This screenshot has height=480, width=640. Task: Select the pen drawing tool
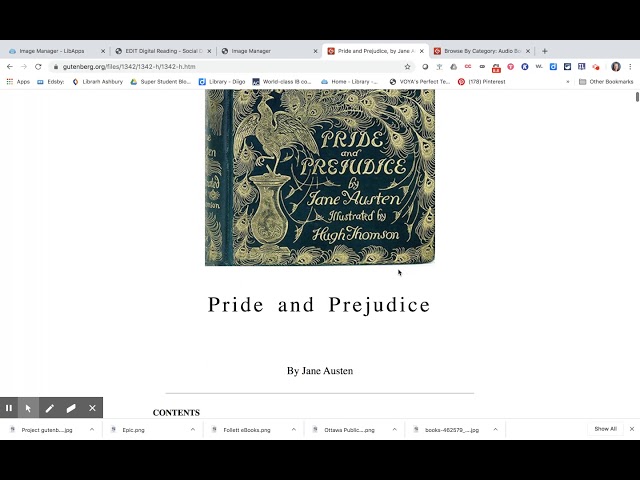coord(50,408)
